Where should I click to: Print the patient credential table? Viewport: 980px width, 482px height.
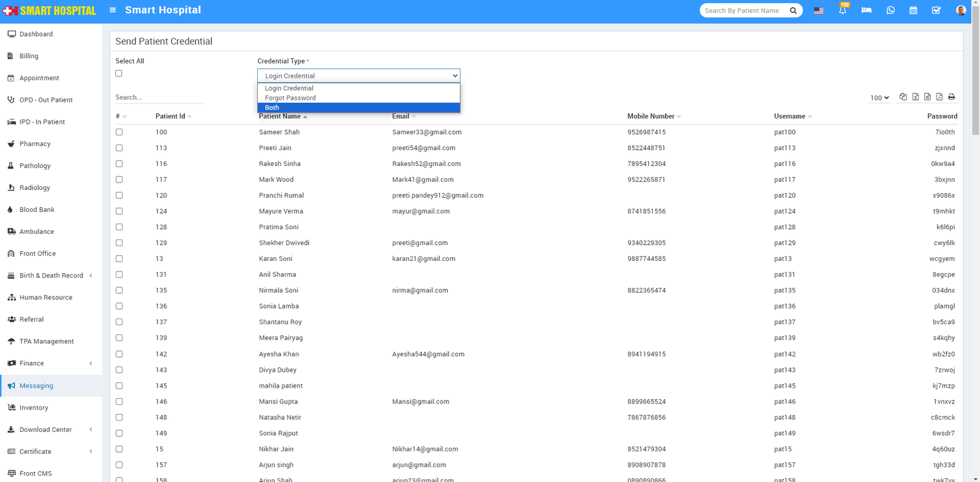pos(951,97)
